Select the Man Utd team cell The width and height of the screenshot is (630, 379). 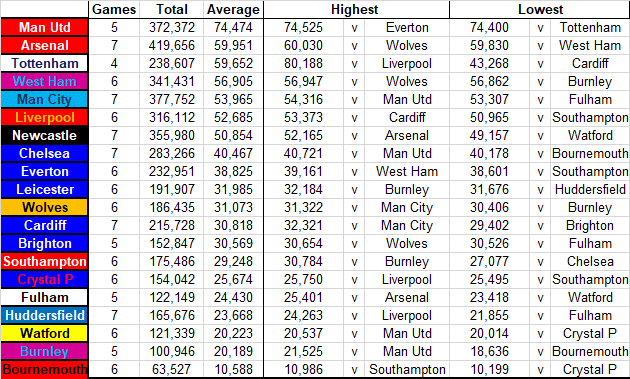(44, 27)
